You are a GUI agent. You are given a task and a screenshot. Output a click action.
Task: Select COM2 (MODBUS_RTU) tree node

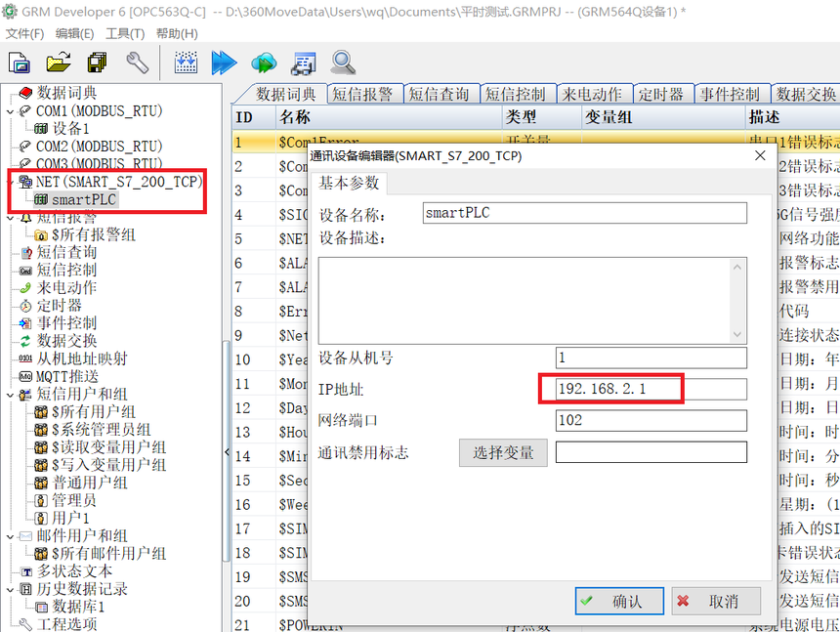tap(99, 147)
